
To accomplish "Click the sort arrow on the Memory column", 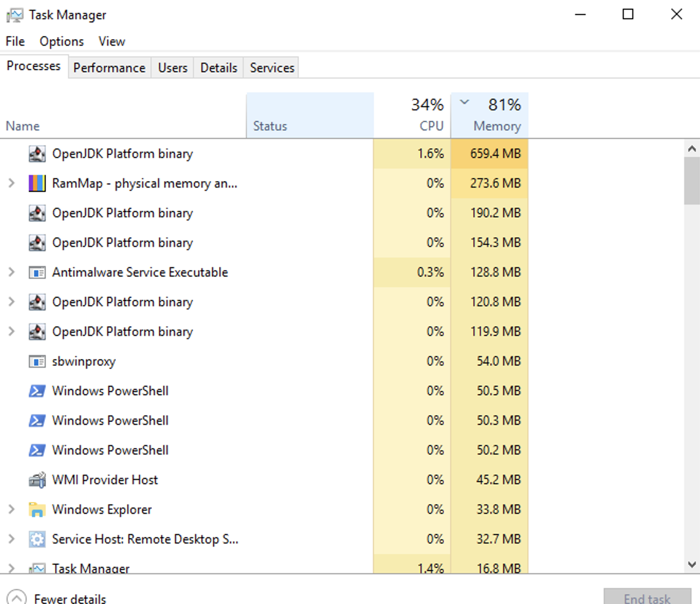I will pos(464,102).
